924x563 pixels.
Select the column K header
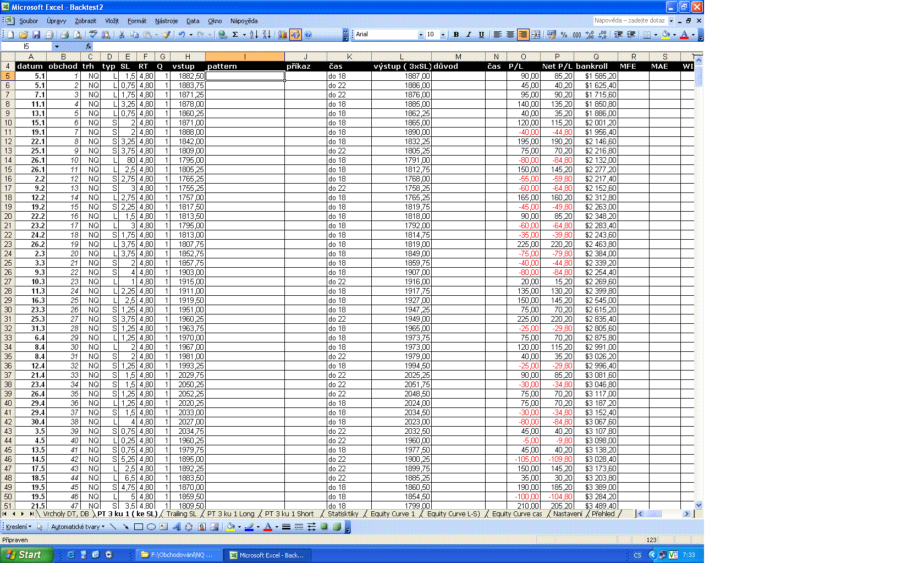click(x=349, y=57)
